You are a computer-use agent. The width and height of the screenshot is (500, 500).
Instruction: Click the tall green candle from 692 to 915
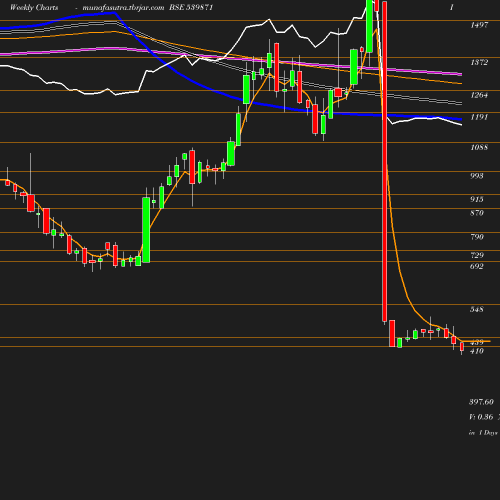(x=146, y=230)
